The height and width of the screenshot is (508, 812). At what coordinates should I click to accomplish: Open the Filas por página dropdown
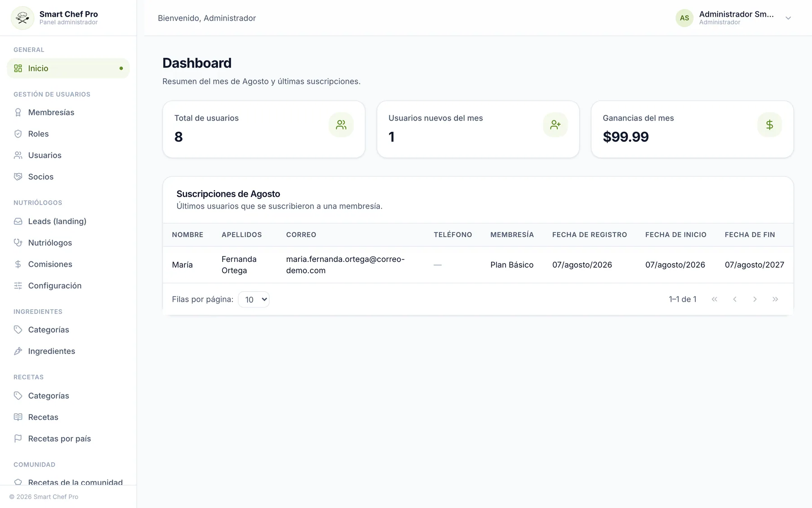254,299
